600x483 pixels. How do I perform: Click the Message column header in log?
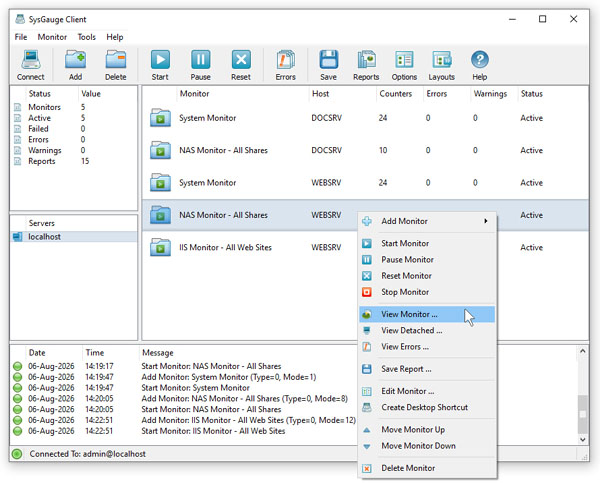point(158,353)
